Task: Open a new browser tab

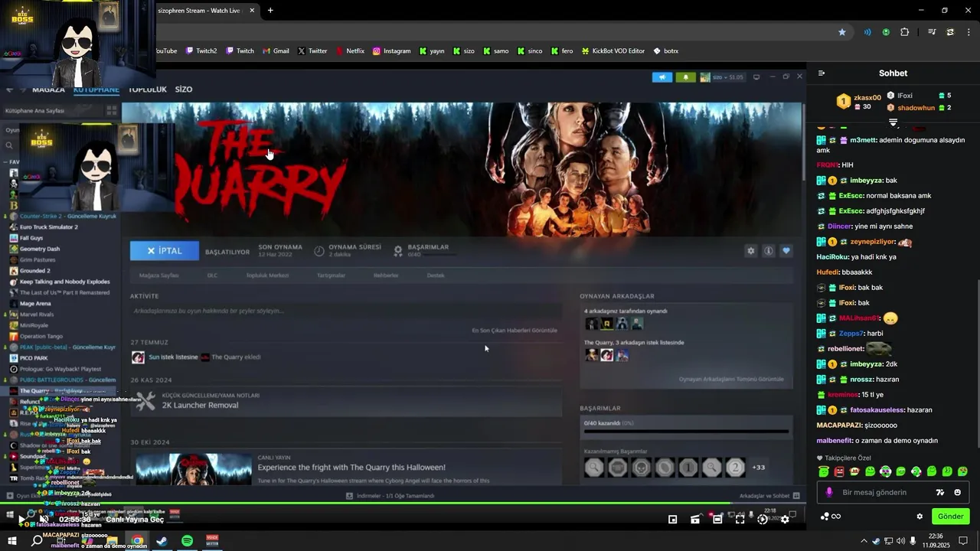Action: pyautogui.click(x=270, y=10)
